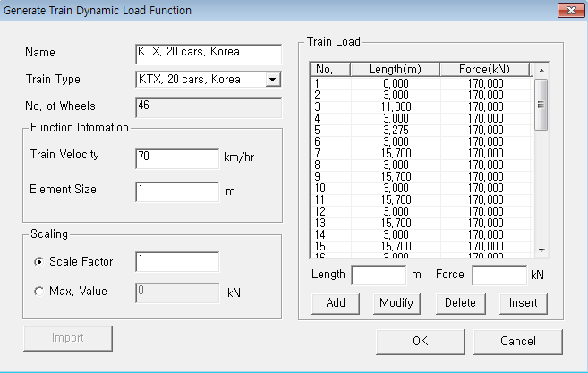Viewport: 588px width, 373px height.
Task: Select row 14 in train load table
Action: 422,234
